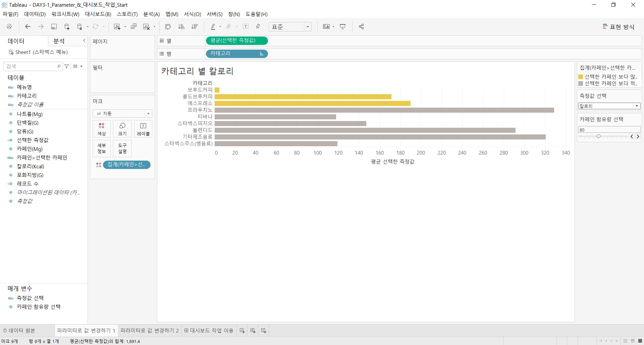The width and height of the screenshot is (644, 345).
Task: Click the Fix axes pin icon
Action: click(258, 26)
